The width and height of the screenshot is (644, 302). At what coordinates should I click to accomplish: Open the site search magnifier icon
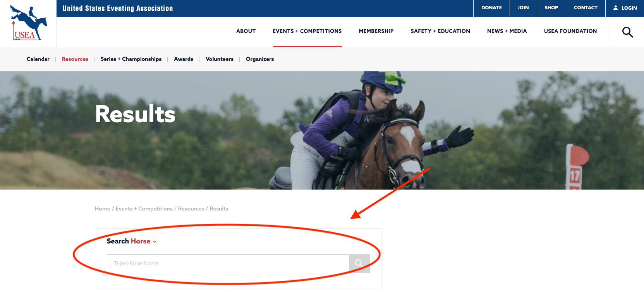[627, 32]
